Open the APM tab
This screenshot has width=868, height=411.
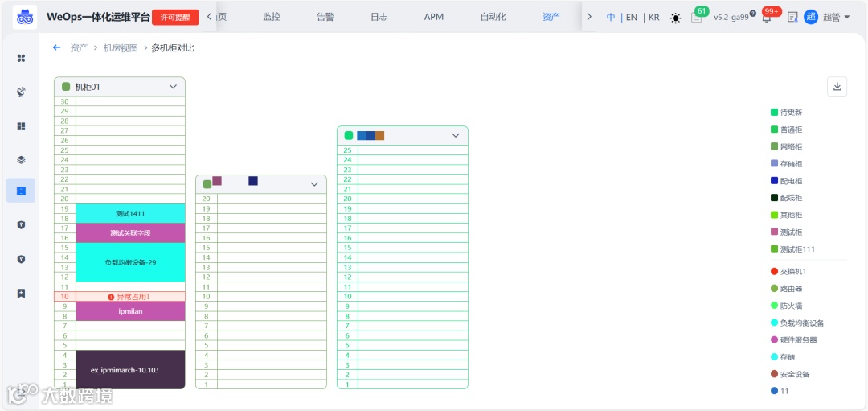pyautogui.click(x=434, y=17)
